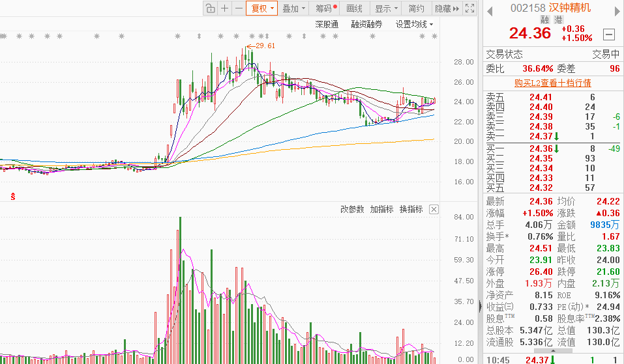Open the 叠加 dropdown
Image resolution: width=624 pixels, height=364 pixels.
coord(293,8)
